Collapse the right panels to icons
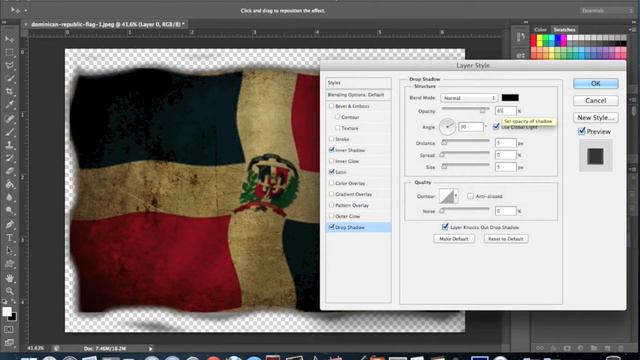 point(633,22)
